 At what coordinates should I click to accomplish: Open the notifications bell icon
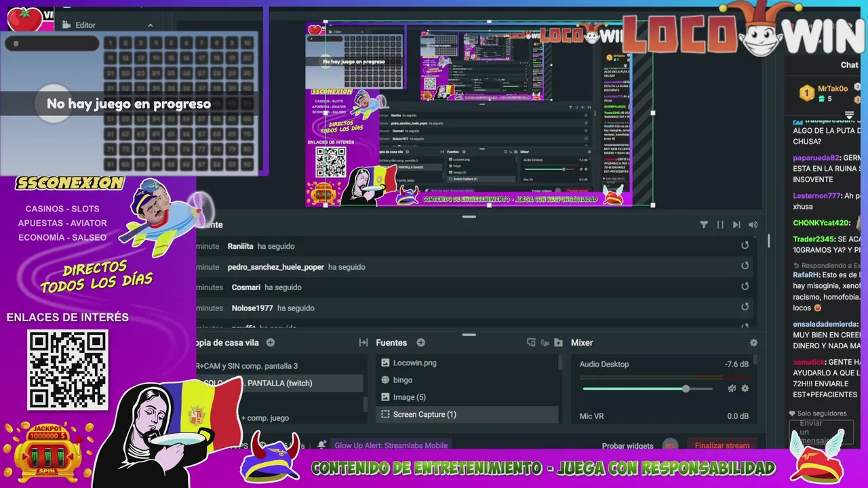pyautogui.click(x=321, y=445)
